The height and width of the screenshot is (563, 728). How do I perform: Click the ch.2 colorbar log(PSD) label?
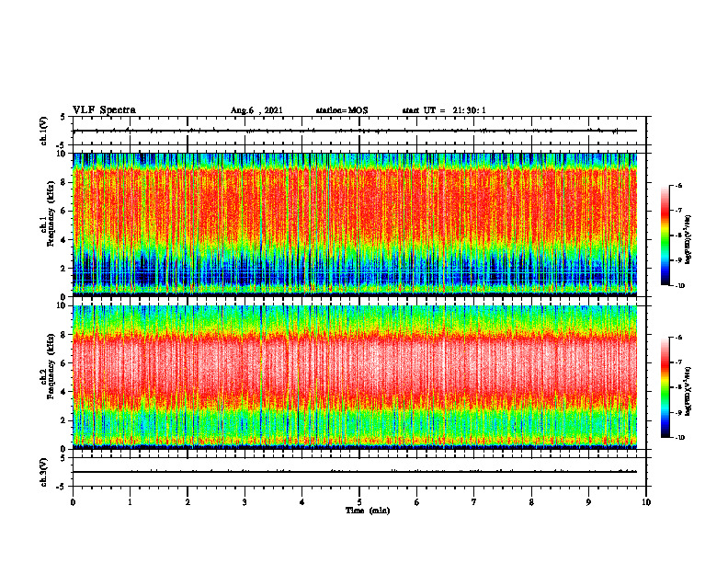tap(688, 392)
